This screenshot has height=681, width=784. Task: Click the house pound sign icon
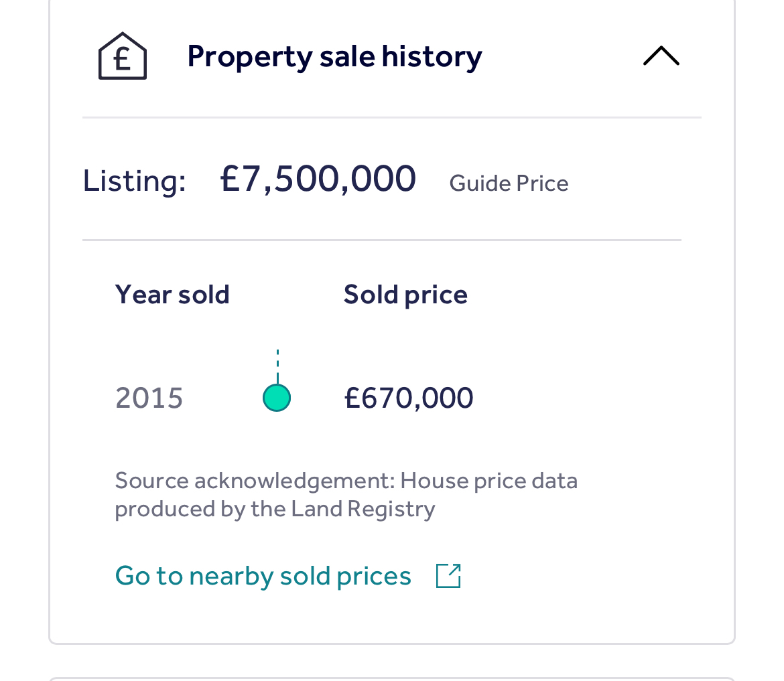[123, 56]
